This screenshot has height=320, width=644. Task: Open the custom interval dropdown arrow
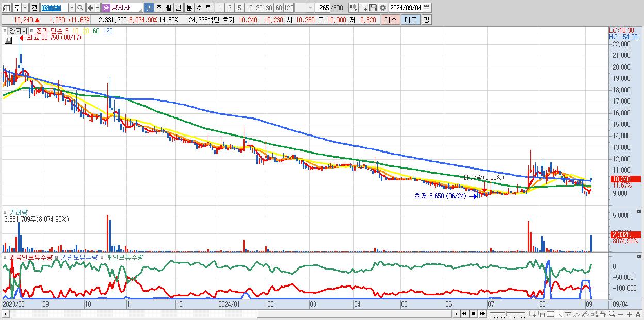[x=310, y=8]
